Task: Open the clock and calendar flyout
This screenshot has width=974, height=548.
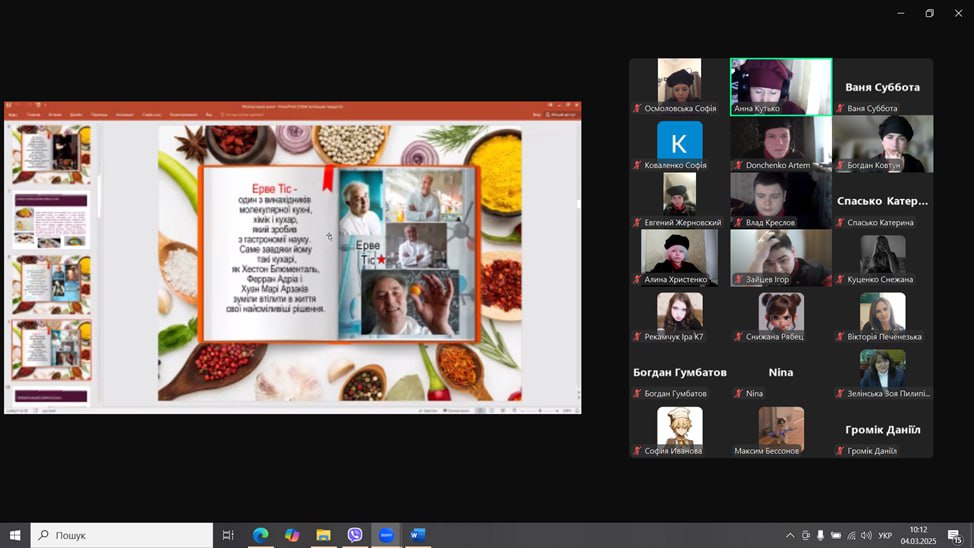Action: (918, 535)
